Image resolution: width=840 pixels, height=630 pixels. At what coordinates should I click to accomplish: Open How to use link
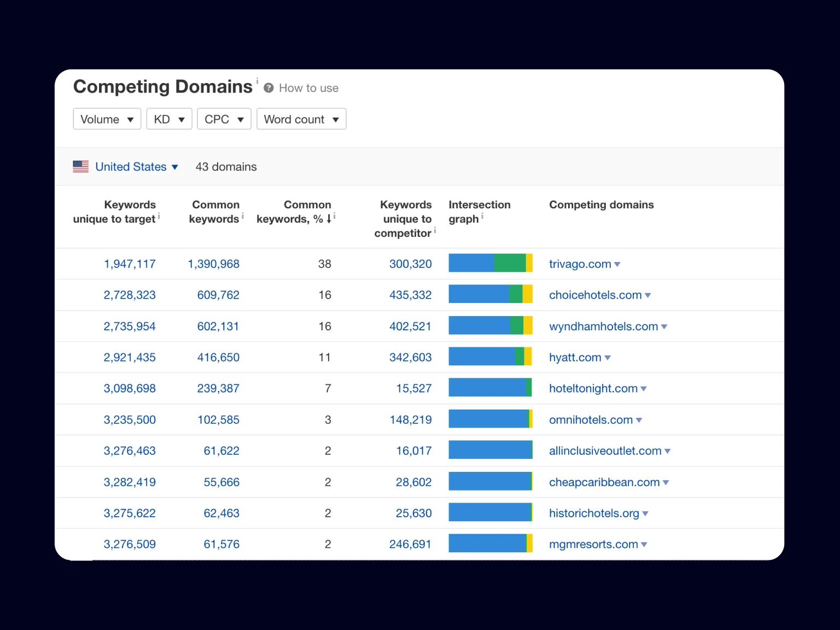click(x=308, y=88)
